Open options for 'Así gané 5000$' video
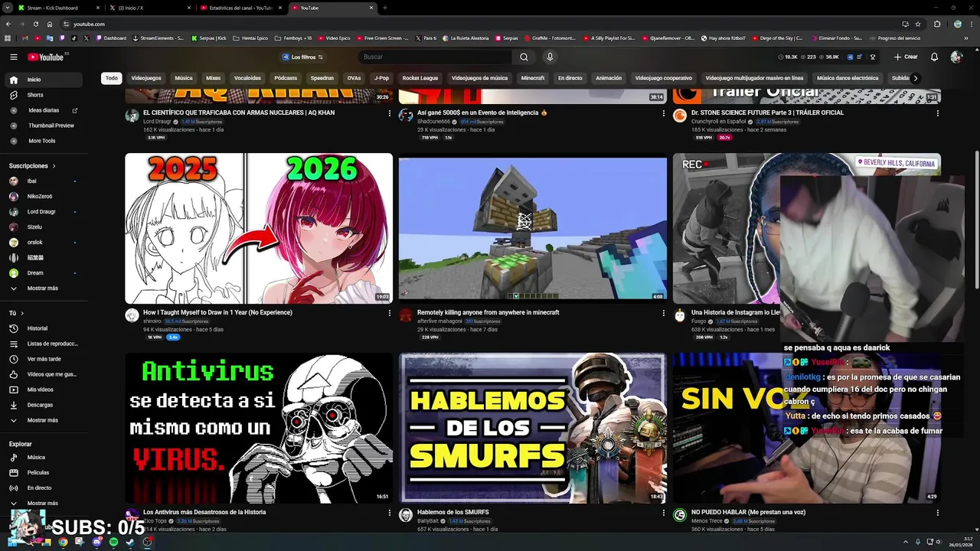980x551 pixels. coord(663,113)
